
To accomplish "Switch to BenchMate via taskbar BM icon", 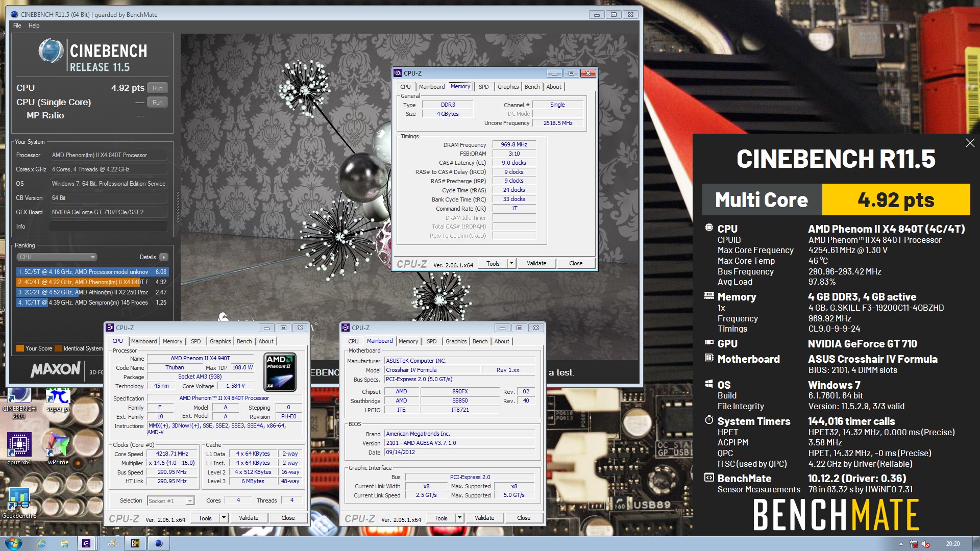I will [135, 543].
